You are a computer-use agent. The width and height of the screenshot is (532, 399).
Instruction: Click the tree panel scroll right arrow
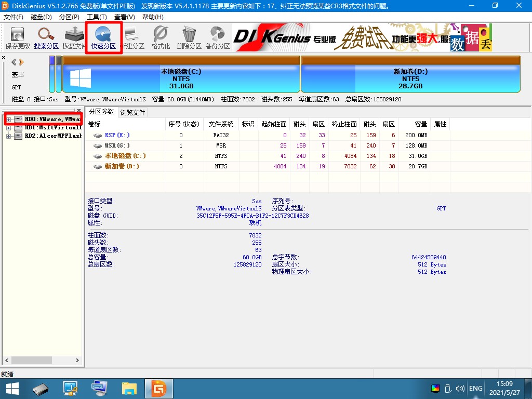(77, 361)
